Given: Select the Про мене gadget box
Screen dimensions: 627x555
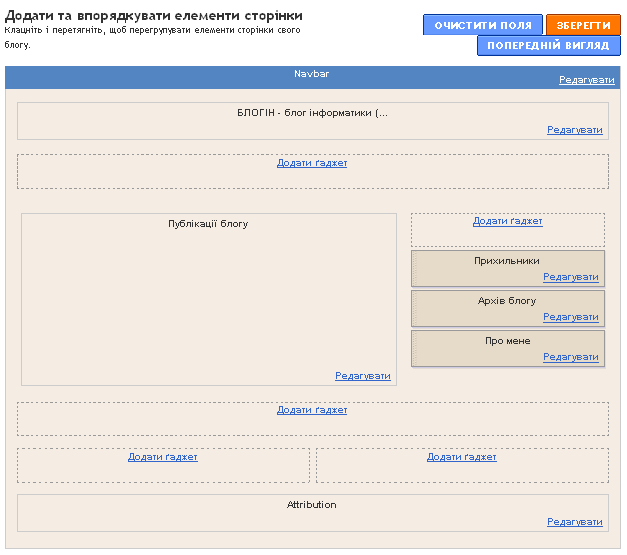Looking at the screenshot, I should (x=508, y=349).
